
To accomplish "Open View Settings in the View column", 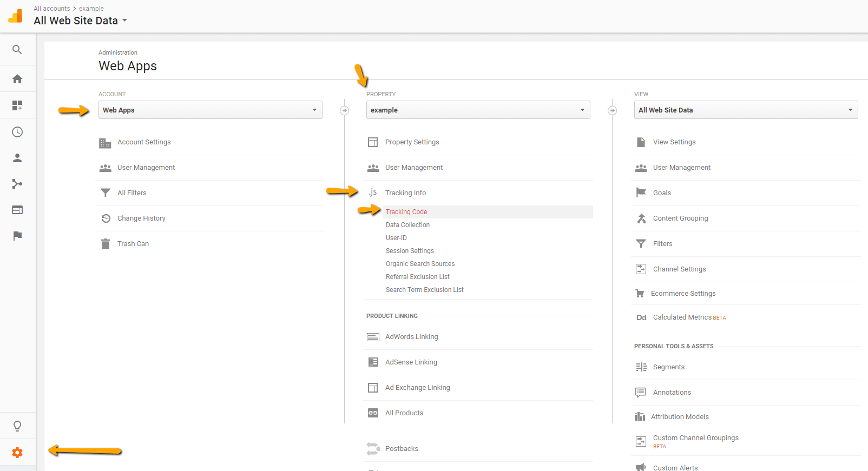I will coord(674,142).
